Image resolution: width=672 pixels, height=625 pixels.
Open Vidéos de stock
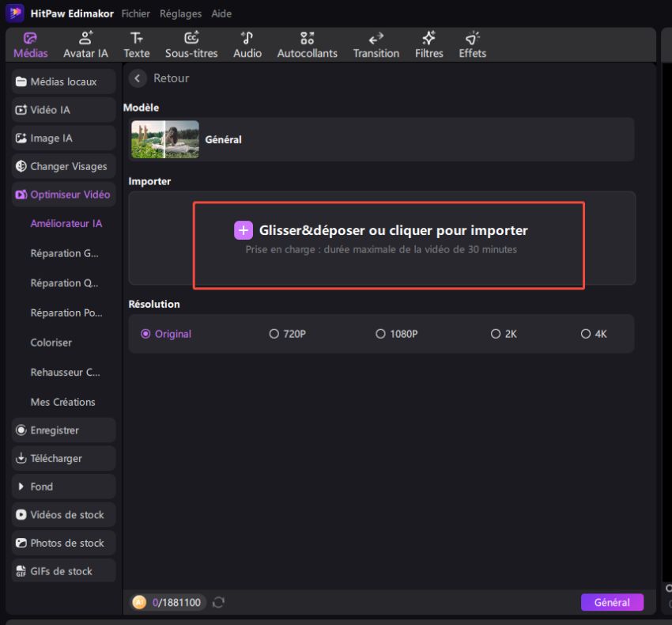coord(63,515)
